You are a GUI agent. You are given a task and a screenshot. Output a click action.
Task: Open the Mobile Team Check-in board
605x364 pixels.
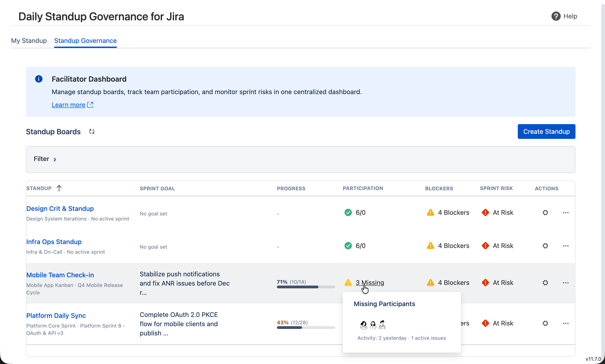tap(60, 275)
